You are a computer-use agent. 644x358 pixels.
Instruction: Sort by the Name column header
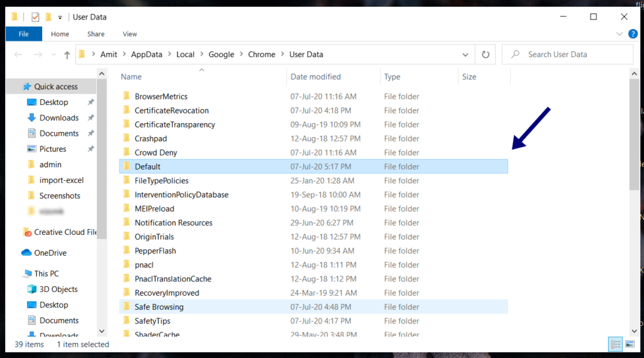tap(131, 77)
